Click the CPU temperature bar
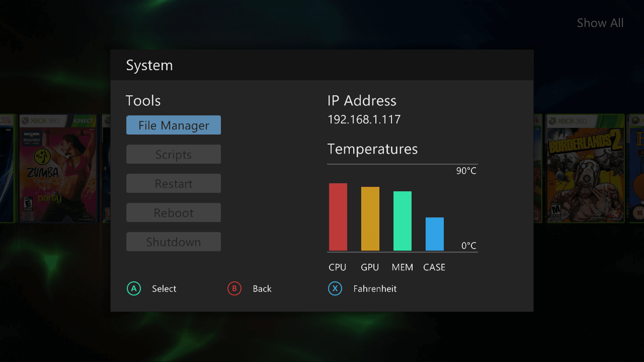 click(338, 217)
